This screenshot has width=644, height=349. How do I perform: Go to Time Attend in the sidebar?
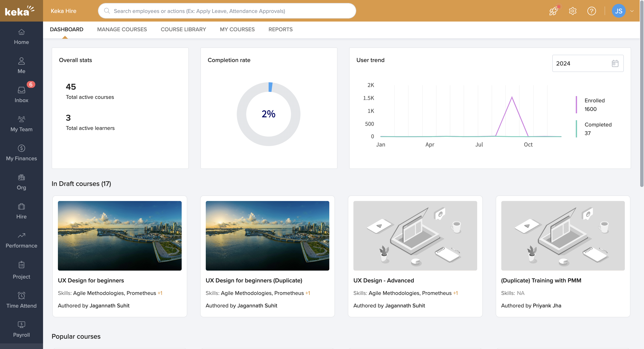click(x=21, y=299)
